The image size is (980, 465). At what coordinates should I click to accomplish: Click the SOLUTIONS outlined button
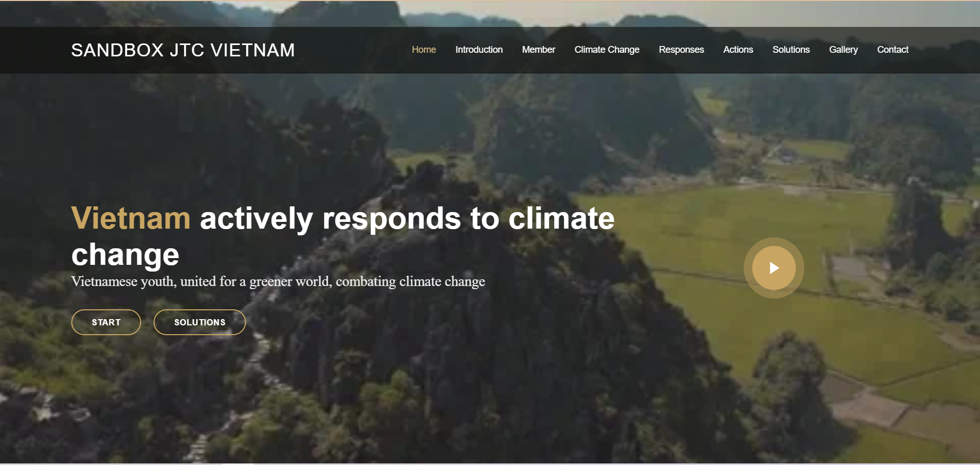pos(200,322)
